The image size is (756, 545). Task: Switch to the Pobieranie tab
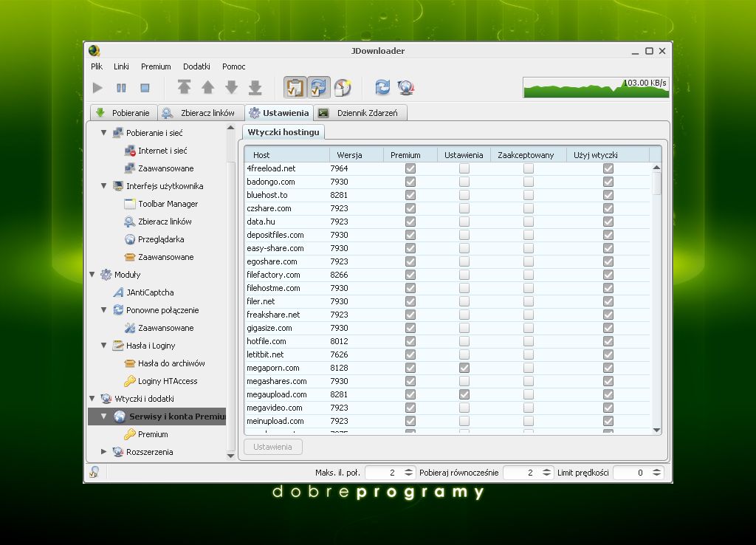click(123, 113)
